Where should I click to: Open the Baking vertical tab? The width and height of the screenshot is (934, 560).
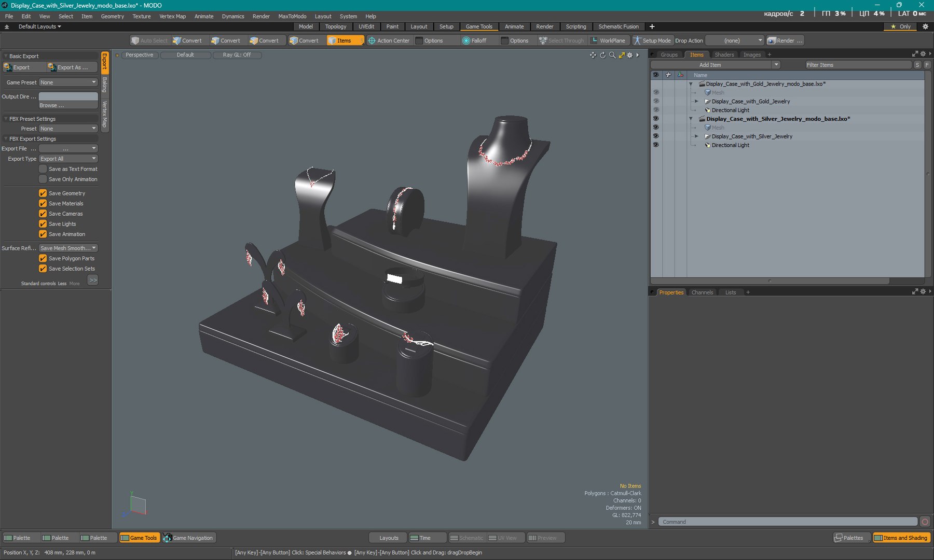pyautogui.click(x=105, y=85)
